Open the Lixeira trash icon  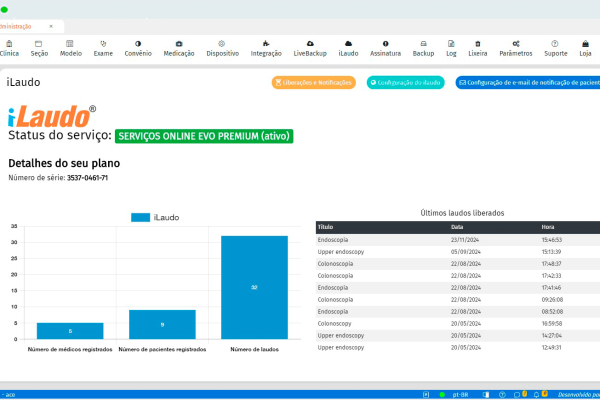pyautogui.click(x=478, y=44)
